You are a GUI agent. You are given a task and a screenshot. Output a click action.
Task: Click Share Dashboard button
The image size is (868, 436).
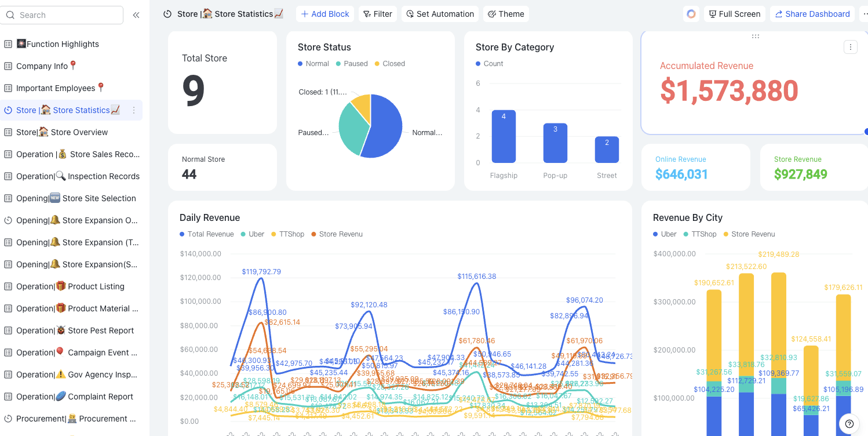pos(812,14)
